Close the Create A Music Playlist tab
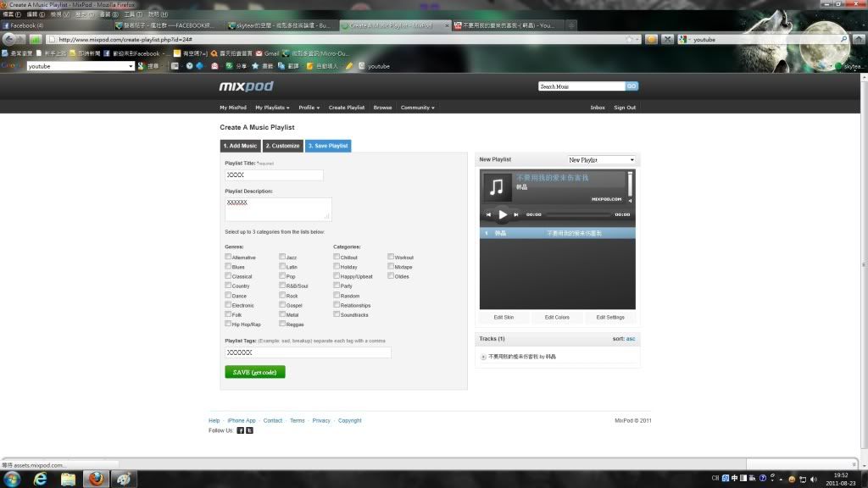The height and width of the screenshot is (488, 868). (447, 25)
